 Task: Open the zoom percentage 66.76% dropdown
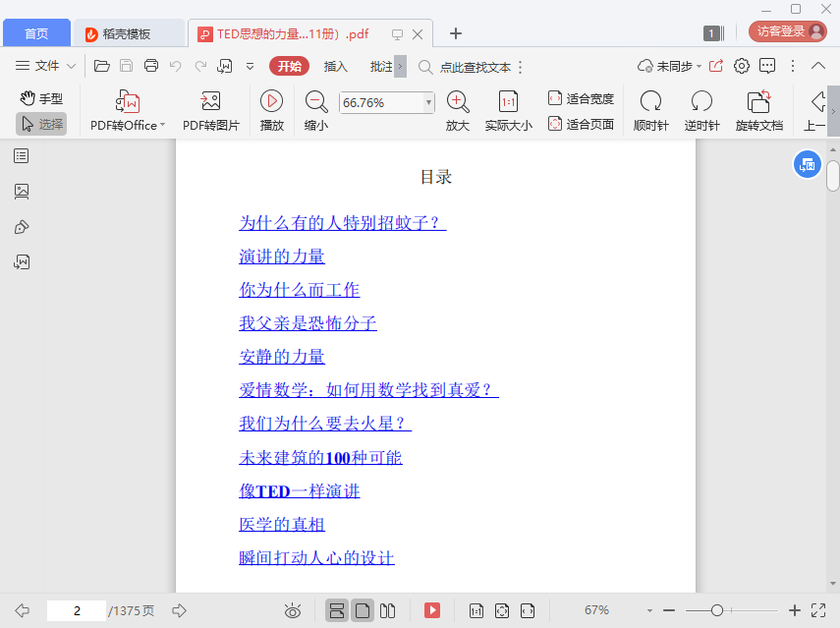(x=428, y=102)
